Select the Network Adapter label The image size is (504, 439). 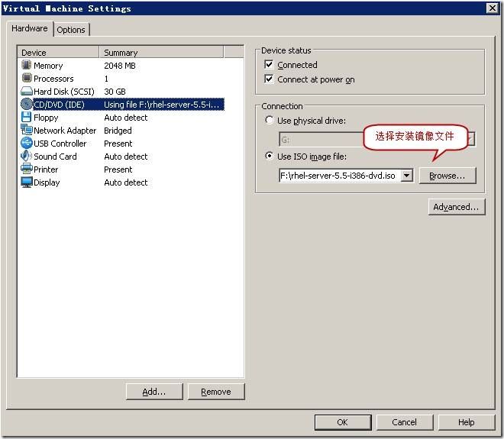coord(65,131)
